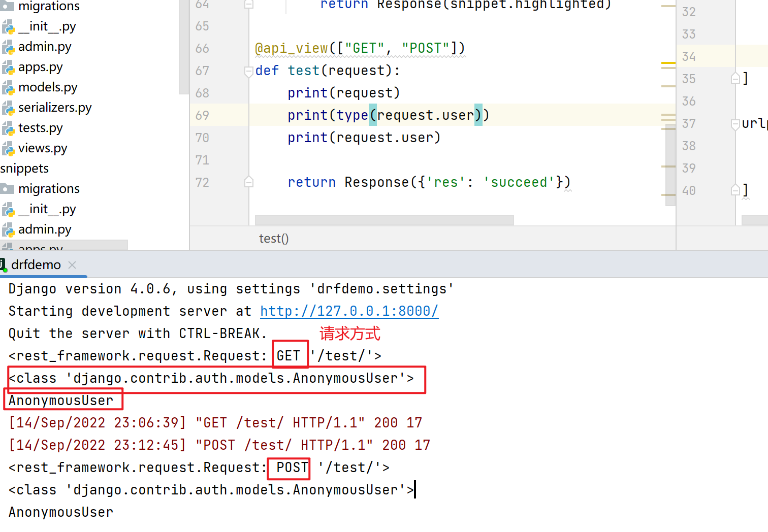The width and height of the screenshot is (768, 532).
Task: Close the drfdemo run tab
Action: point(72,265)
